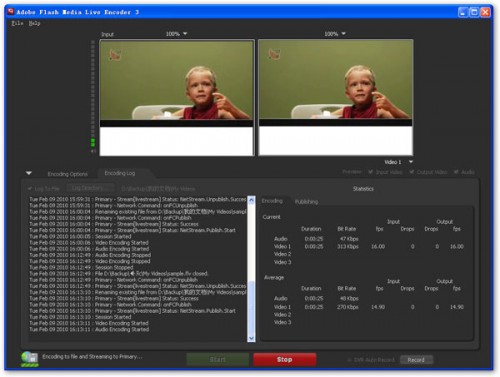Switch to the Encoding Options tab
The image size is (500, 377).
point(67,174)
